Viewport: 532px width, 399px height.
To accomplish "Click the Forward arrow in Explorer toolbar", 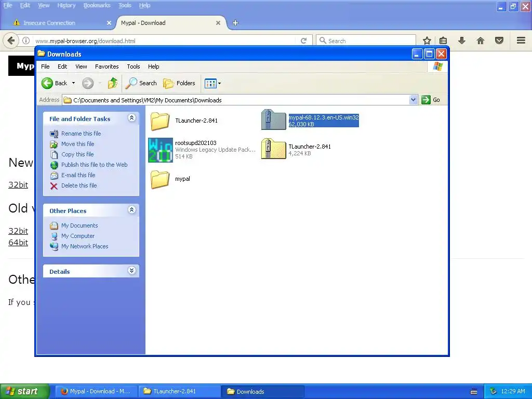I will (88, 83).
